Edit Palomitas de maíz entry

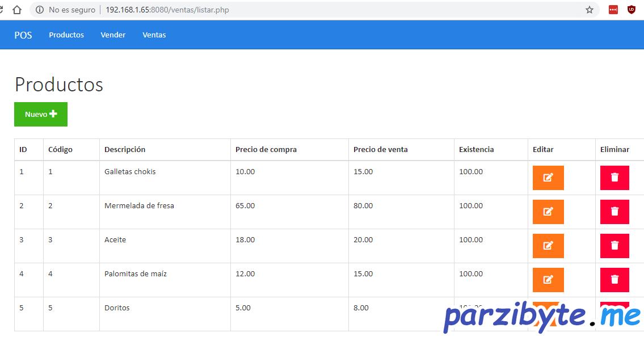548,280
